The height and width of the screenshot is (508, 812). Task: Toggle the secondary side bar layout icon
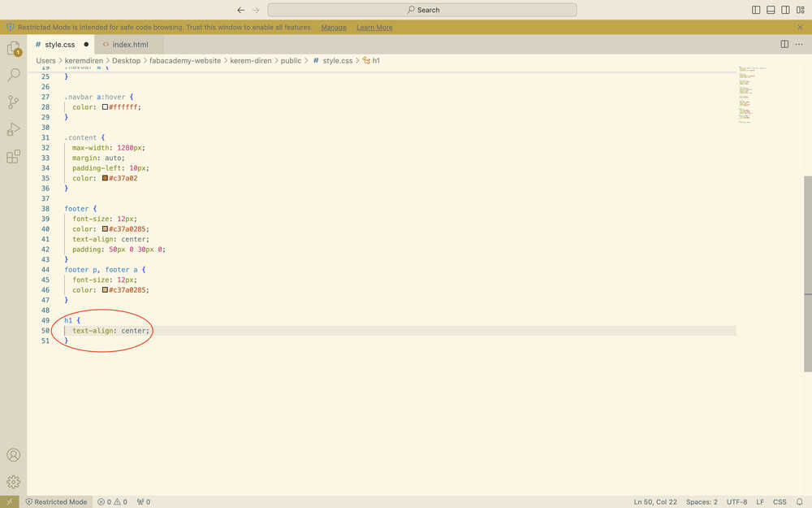pyautogui.click(x=785, y=10)
